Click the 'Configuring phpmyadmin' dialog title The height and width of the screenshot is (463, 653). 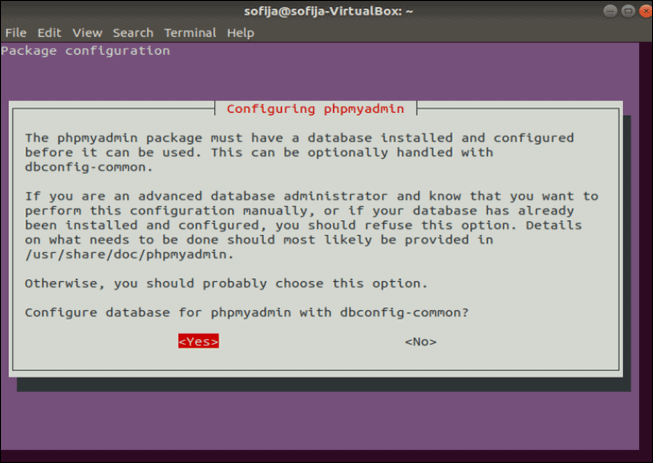(x=315, y=109)
